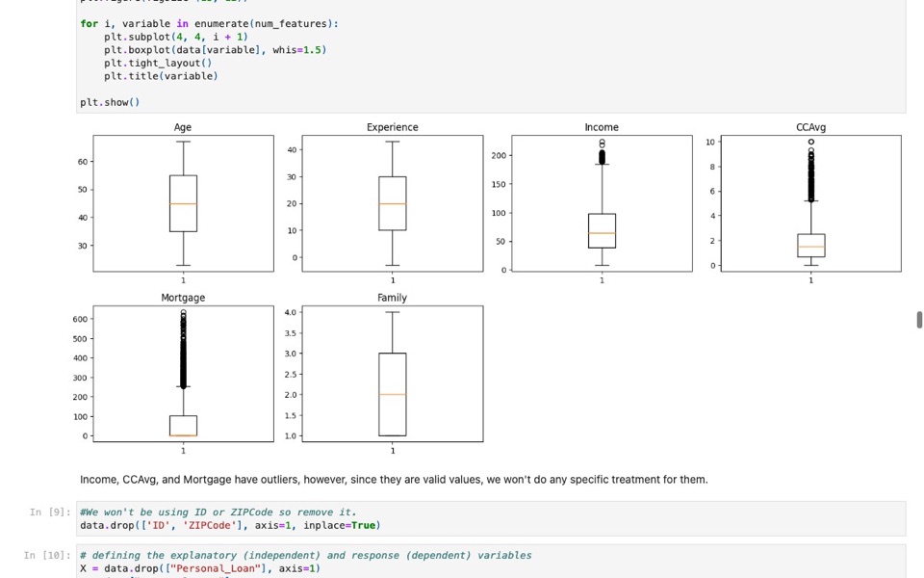The height and width of the screenshot is (578, 924).
Task: Click the 'CCAvg' chart title
Action: 810,127
